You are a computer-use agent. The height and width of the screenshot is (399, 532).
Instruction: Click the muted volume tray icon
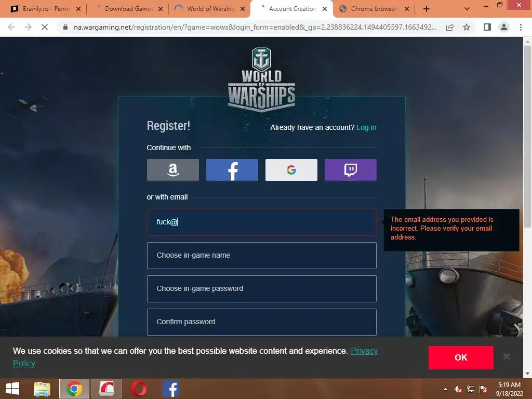(x=458, y=389)
